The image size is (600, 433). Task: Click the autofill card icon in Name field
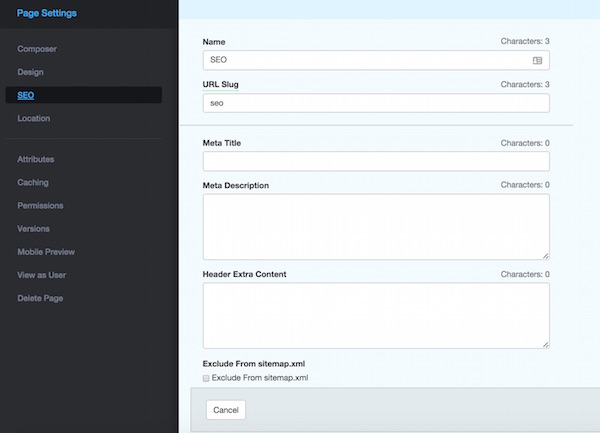537,60
